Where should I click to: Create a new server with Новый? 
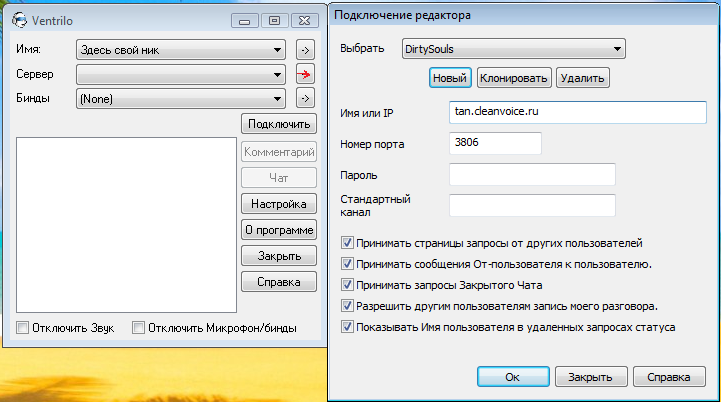click(450, 78)
